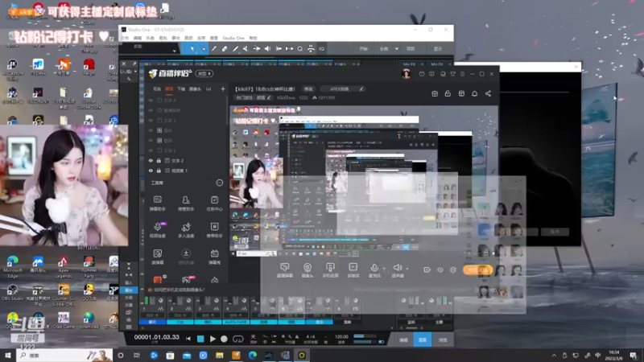
Task: Toggle visibility of 视频源 1 layer
Action: click(x=151, y=171)
